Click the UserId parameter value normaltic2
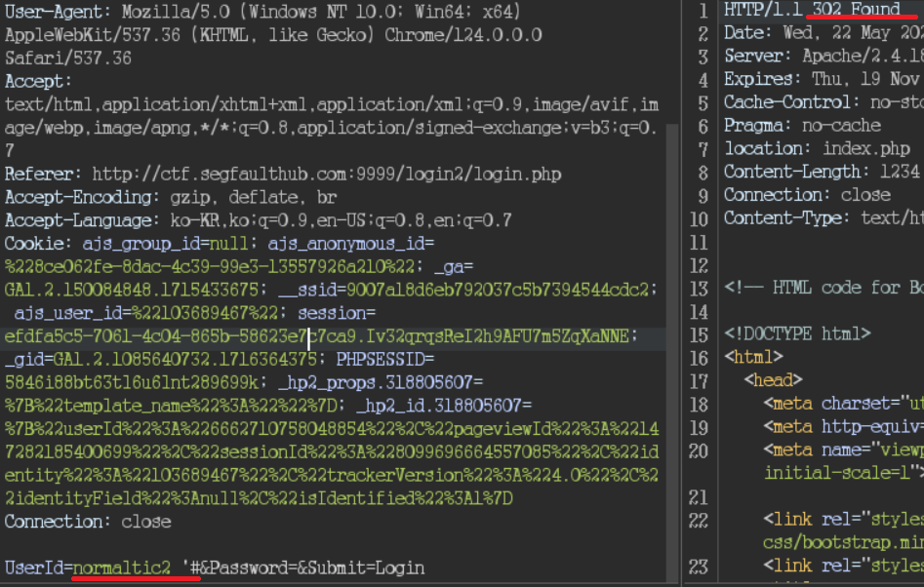 (x=121, y=568)
